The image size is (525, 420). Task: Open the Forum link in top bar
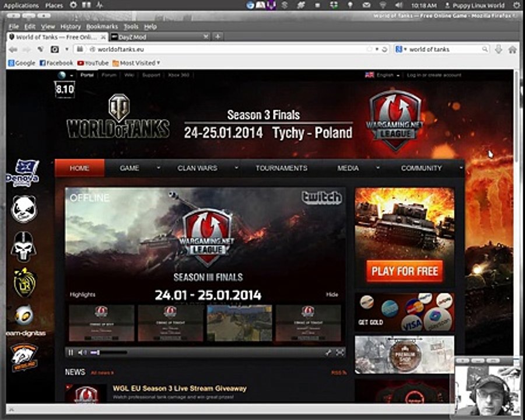[x=109, y=75]
